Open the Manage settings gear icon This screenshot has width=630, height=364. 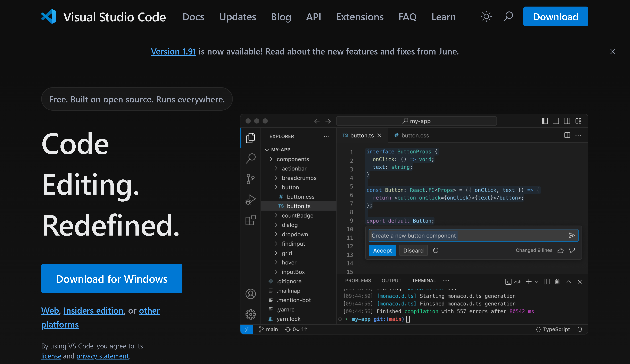click(x=251, y=315)
